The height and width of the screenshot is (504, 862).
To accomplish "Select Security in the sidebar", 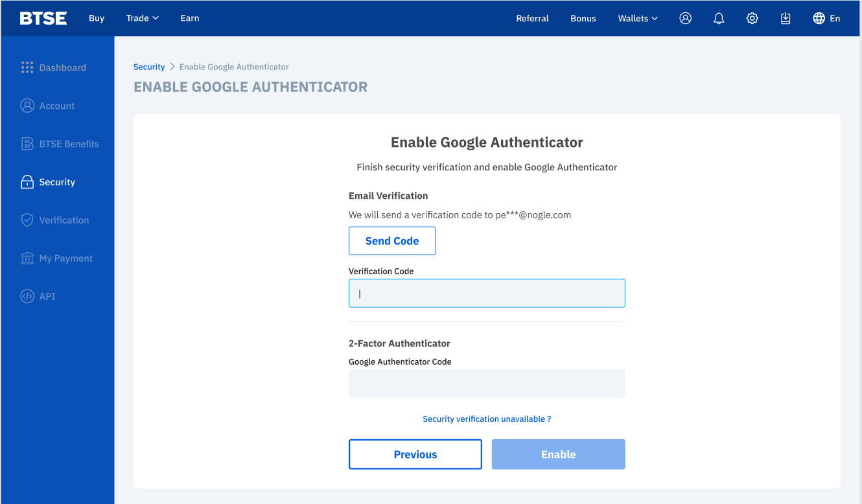I will click(x=58, y=182).
